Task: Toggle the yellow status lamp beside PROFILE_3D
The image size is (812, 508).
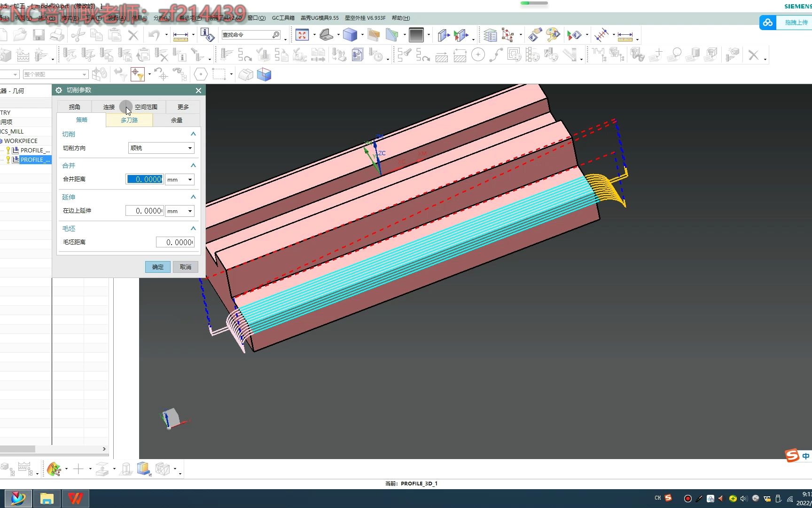Action: tap(8, 159)
